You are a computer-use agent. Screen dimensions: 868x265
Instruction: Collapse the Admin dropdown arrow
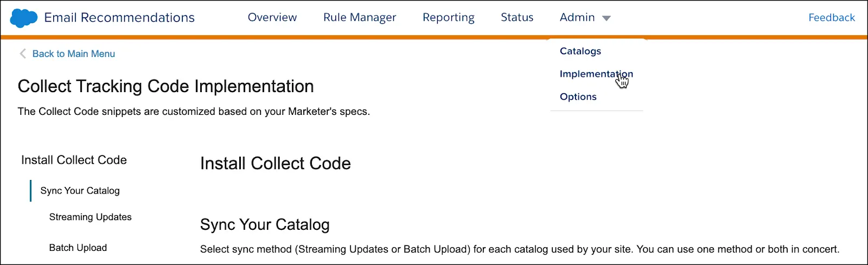coord(607,18)
